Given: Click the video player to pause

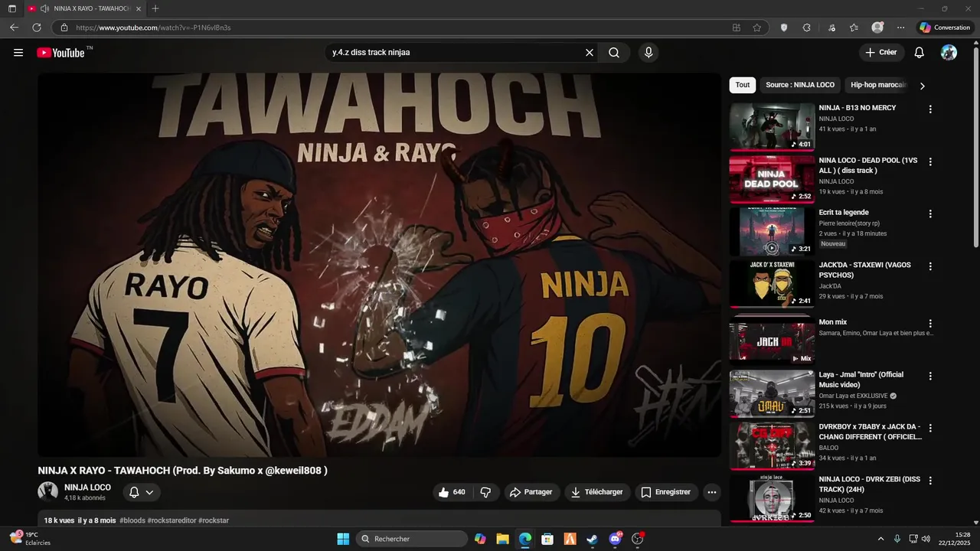Looking at the screenshot, I should pyautogui.click(x=380, y=265).
